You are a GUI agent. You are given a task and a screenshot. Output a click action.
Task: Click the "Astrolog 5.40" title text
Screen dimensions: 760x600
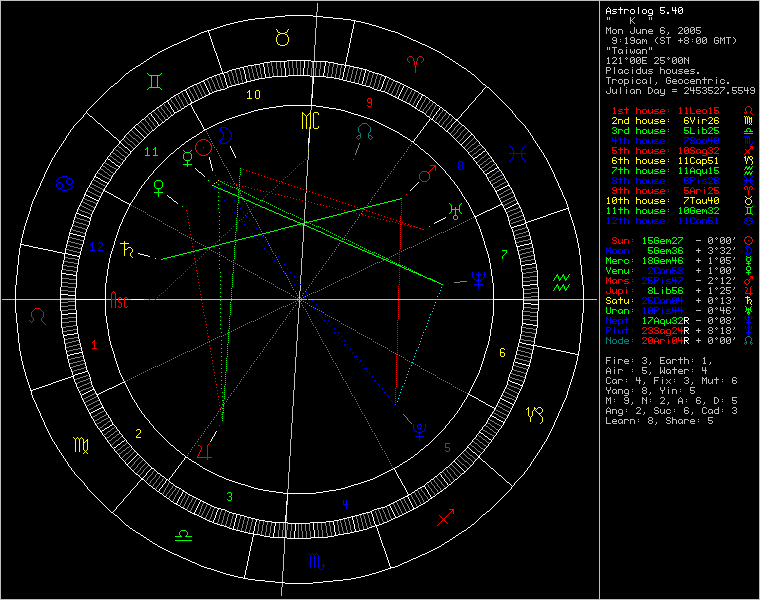click(x=643, y=11)
